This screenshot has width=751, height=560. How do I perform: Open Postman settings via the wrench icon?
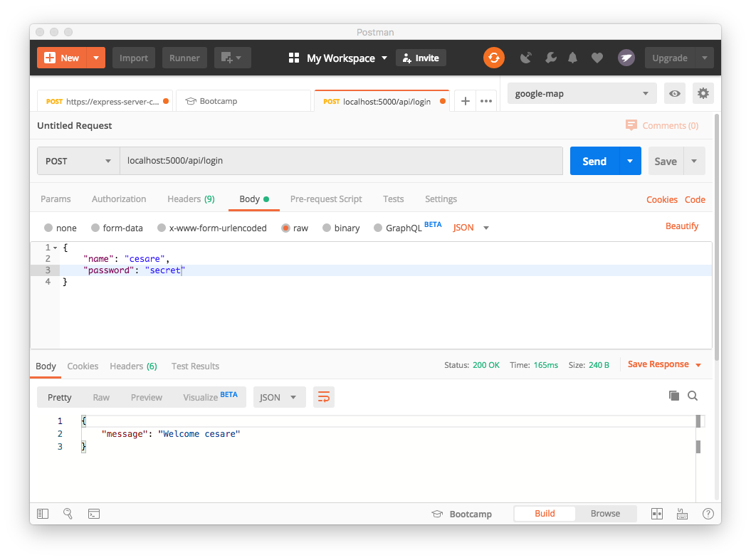550,58
